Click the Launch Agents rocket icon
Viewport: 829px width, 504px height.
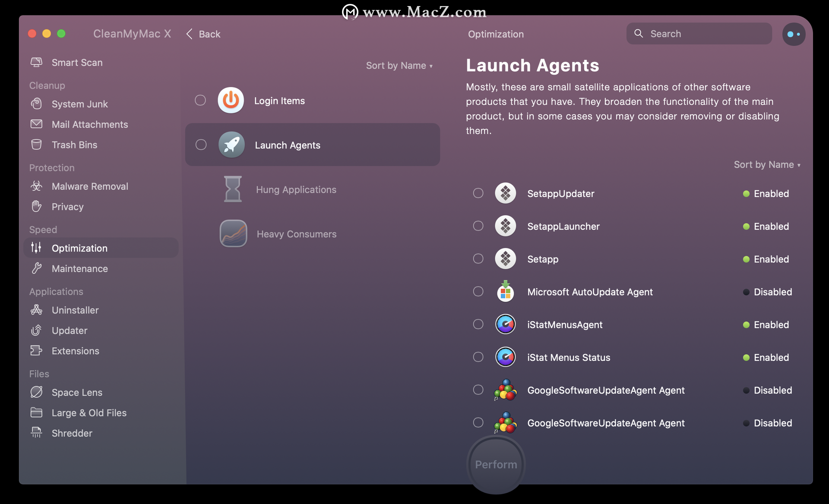click(x=231, y=145)
